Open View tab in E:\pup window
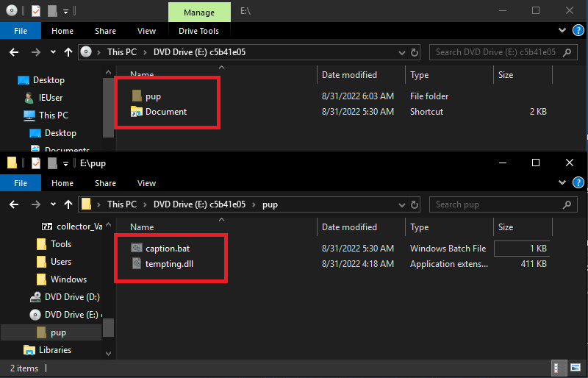This screenshot has width=588, height=378. pos(146,183)
